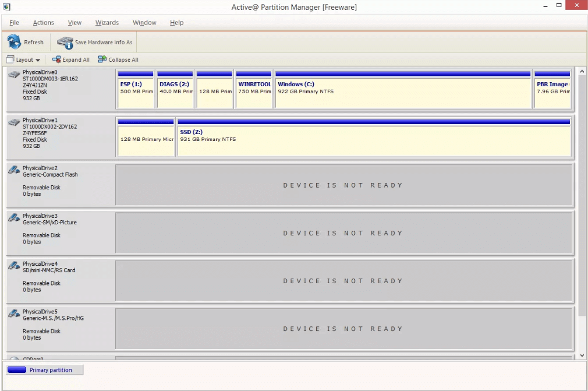Click PhysicalDrive4 'Device is not ready' area
This screenshot has height=391, width=588.
pos(343,281)
